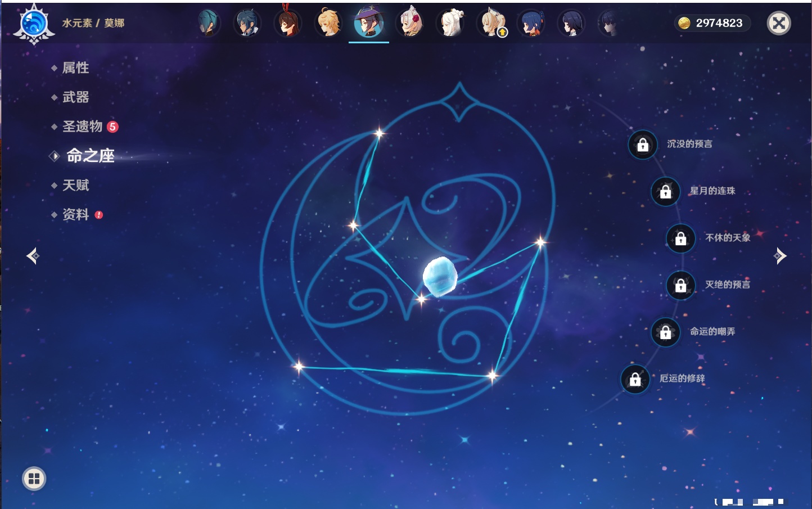The height and width of the screenshot is (509, 812).
Task: Switch to Xiangling's blue-haired portrait
Action: pyautogui.click(x=531, y=23)
